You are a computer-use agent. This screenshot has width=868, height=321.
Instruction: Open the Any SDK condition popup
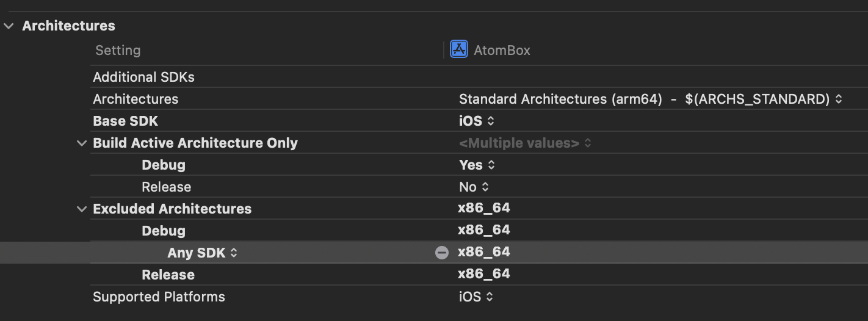pyautogui.click(x=202, y=253)
